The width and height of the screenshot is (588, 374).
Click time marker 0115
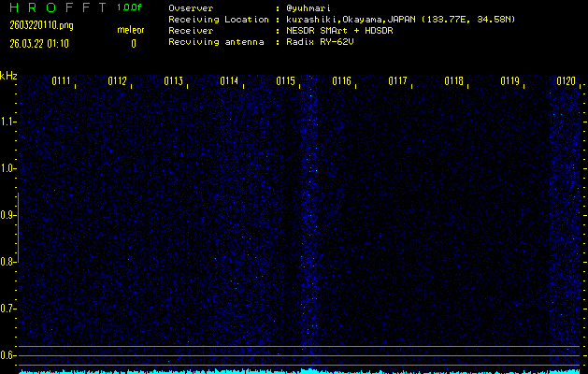(x=285, y=81)
